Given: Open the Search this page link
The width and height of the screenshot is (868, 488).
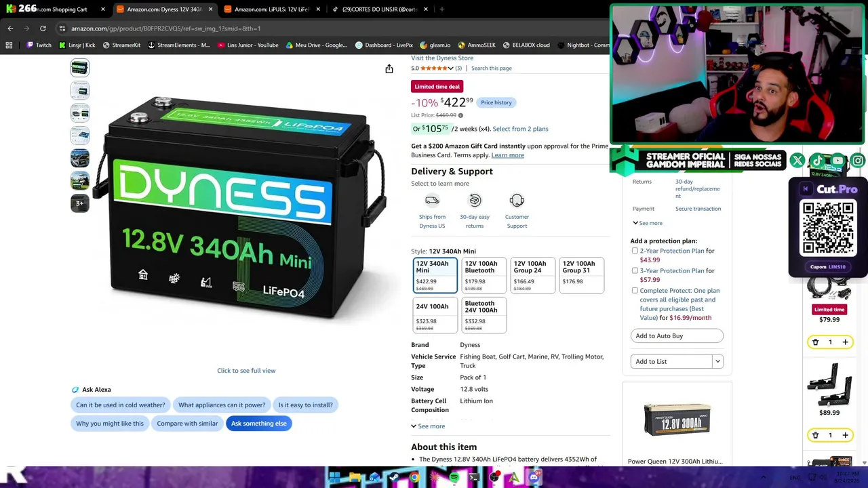Looking at the screenshot, I should [x=492, y=68].
